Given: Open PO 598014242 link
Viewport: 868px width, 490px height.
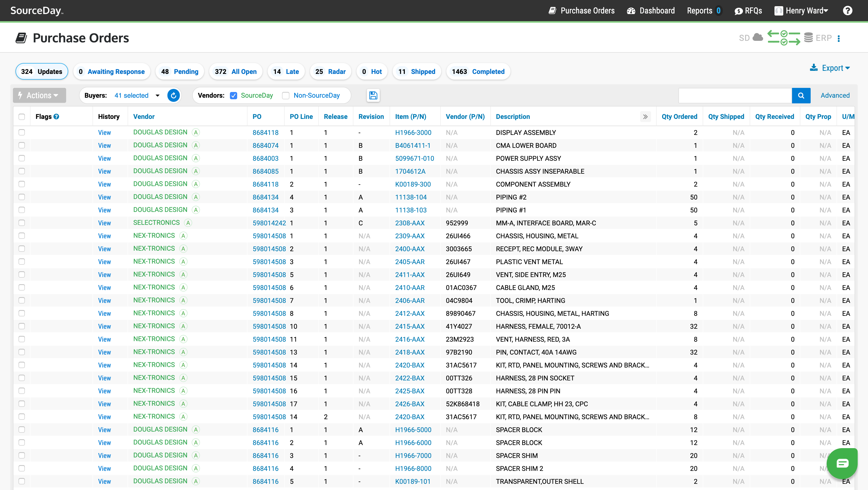Looking at the screenshot, I should [x=269, y=223].
